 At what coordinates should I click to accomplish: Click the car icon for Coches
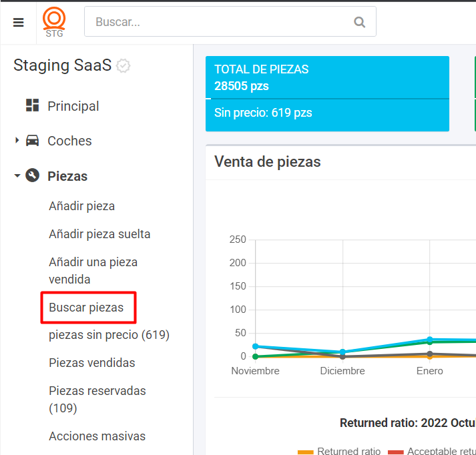click(x=32, y=141)
